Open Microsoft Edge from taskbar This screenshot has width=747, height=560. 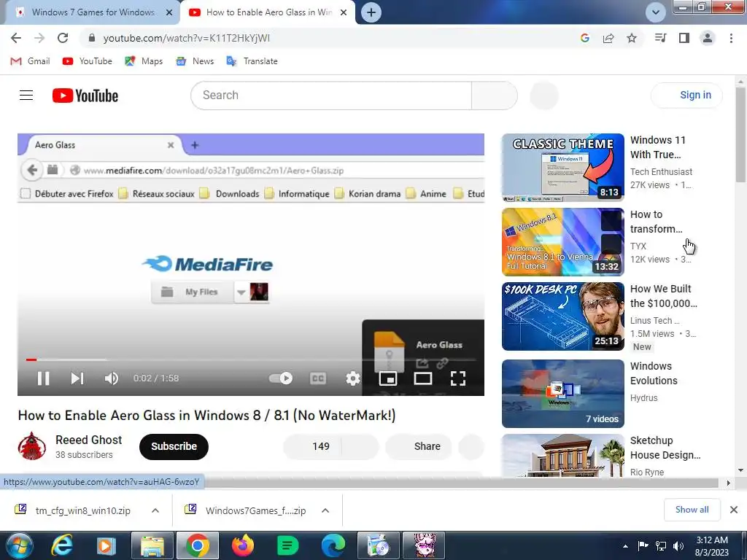333,545
